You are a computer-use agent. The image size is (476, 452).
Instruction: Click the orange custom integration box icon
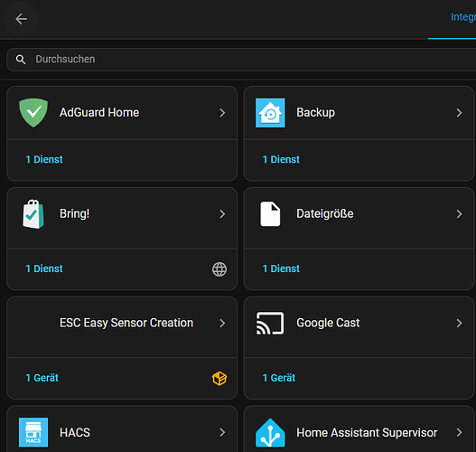(x=219, y=378)
